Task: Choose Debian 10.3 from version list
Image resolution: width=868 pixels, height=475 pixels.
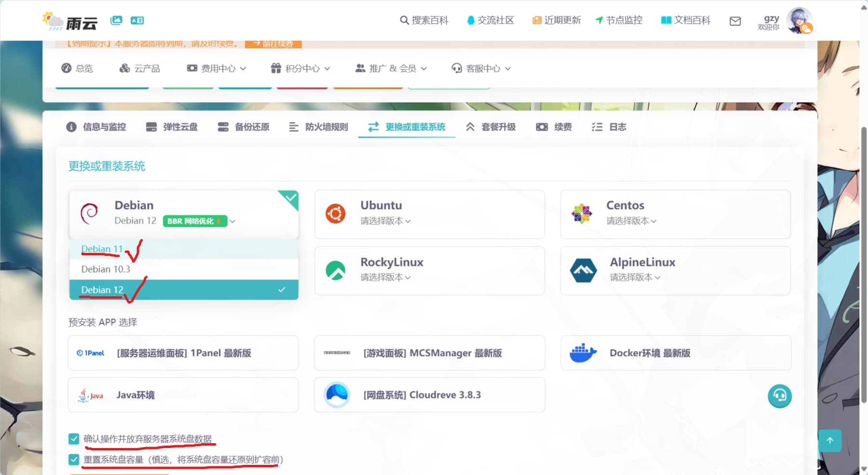Action: (184, 269)
